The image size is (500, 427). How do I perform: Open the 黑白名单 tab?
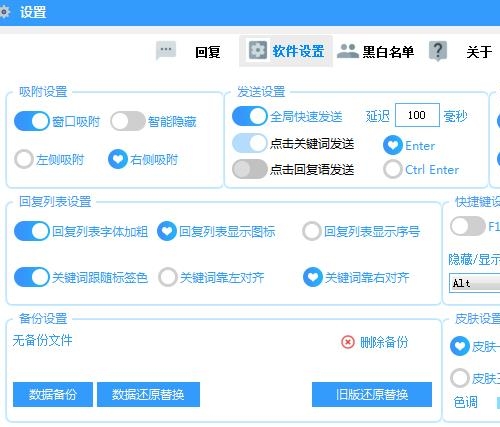coord(388,52)
